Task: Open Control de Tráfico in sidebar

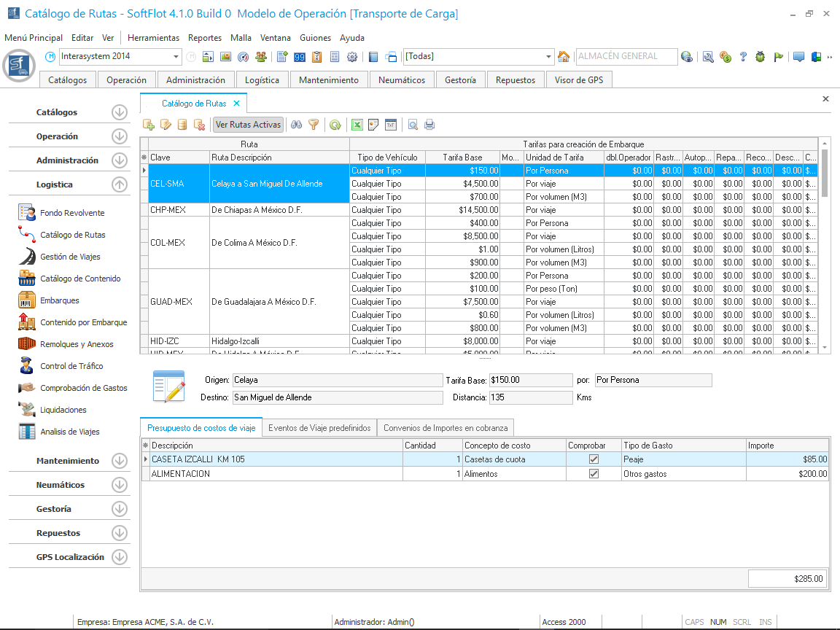Action: (x=71, y=366)
